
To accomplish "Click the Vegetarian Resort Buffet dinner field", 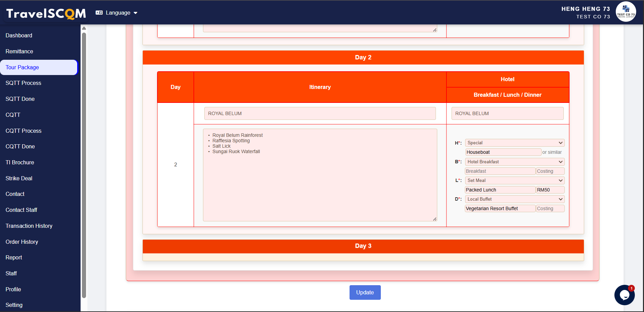I will pos(500,209).
